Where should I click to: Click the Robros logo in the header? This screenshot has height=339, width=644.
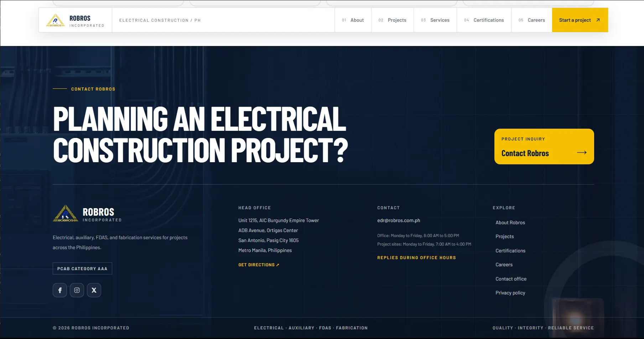[x=75, y=20]
